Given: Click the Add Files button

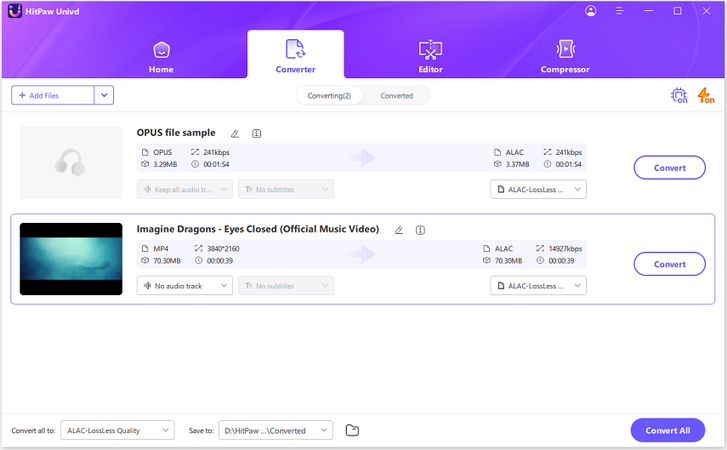Looking at the screenshot, I should tap(52, 95).
